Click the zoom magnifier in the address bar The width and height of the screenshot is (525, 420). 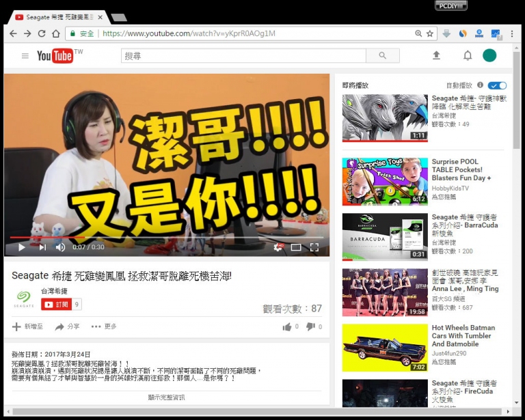[x=418, y=33]
